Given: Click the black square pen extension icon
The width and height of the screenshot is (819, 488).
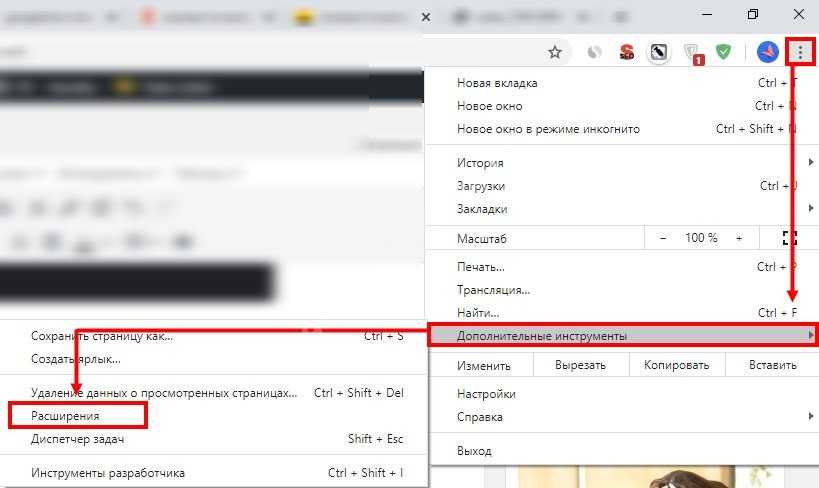Looking at the screenshot, I should (659, 52).
